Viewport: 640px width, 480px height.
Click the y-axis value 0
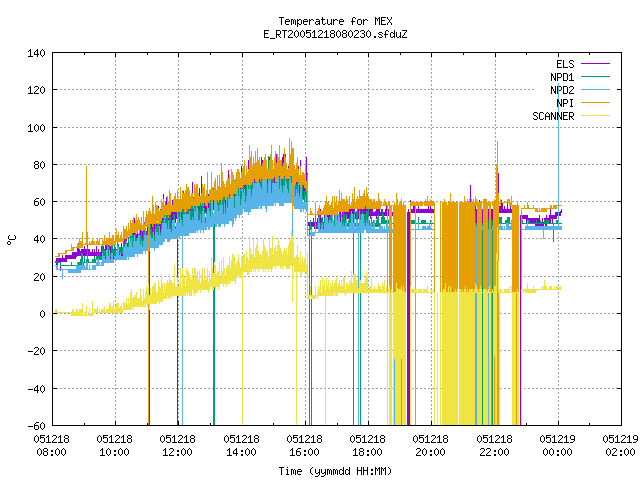coord(42,314)
